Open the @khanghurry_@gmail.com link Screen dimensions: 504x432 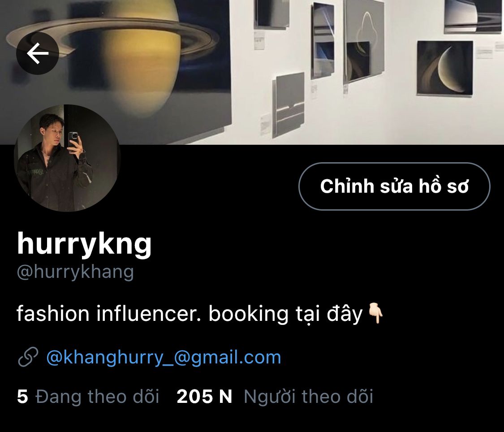(164, 358)
